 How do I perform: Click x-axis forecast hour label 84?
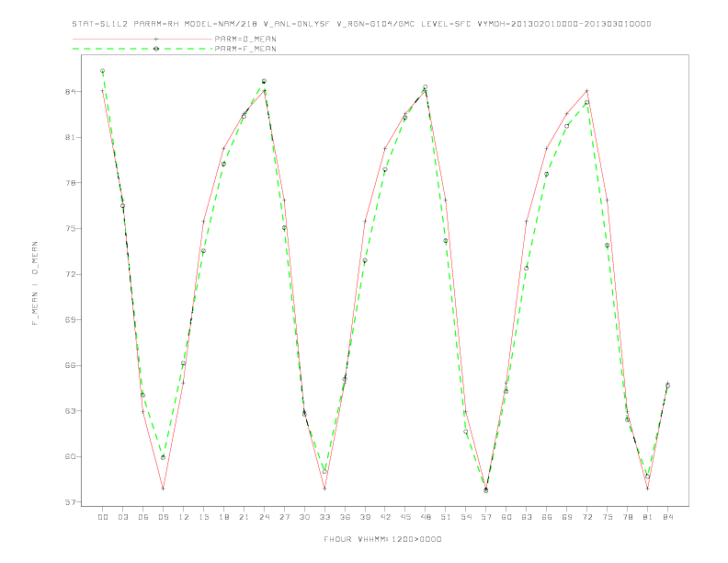point(667,517)
